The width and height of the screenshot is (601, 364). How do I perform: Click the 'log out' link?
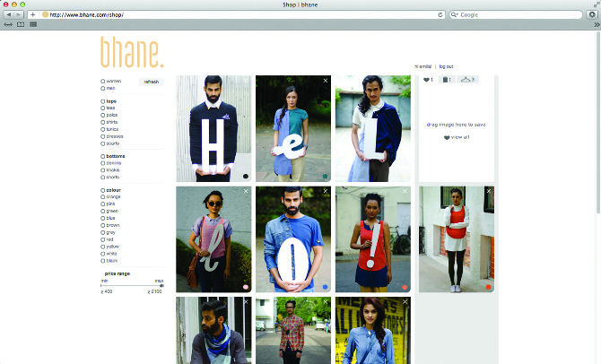pos(446,66)
